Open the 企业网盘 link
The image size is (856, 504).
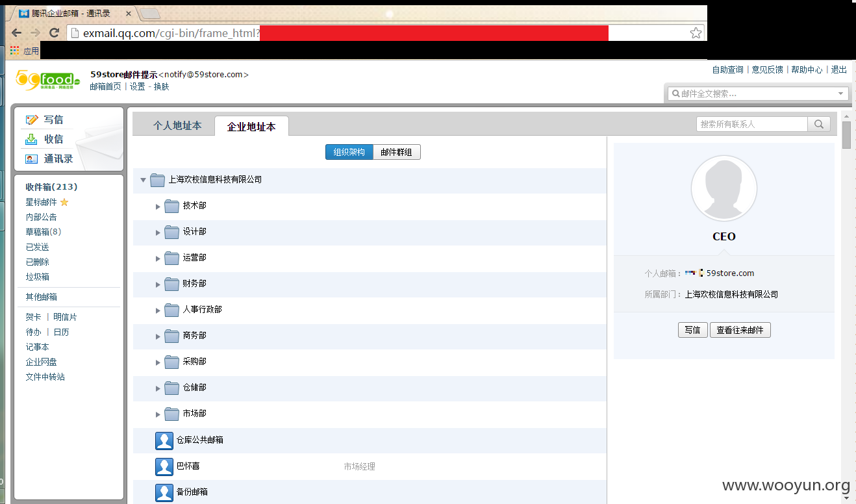click(41, 362)
